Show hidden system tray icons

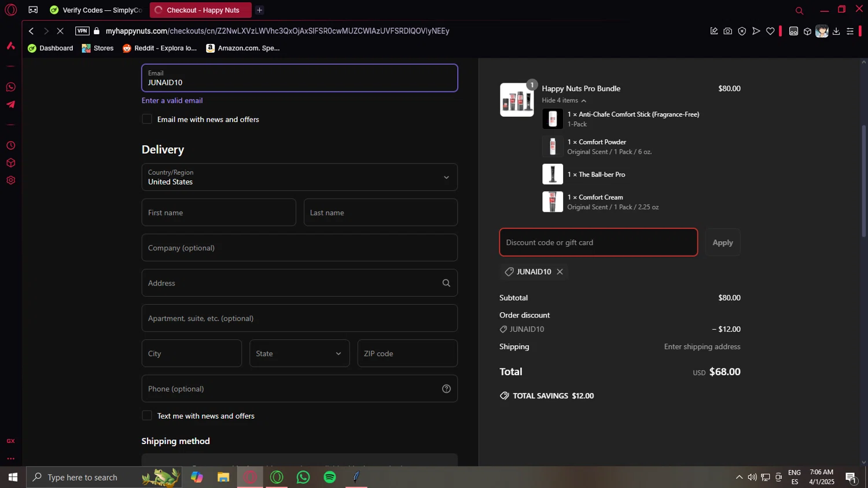point(739,477)
